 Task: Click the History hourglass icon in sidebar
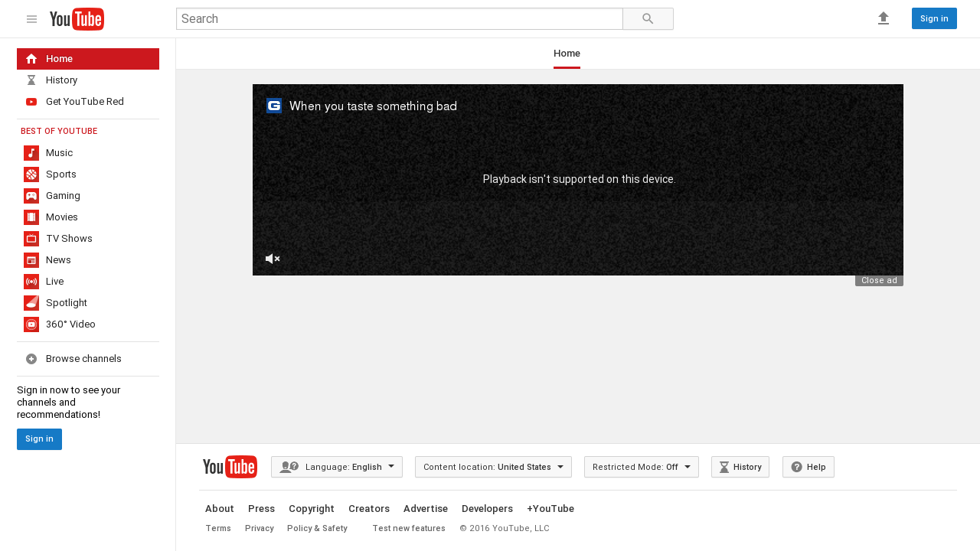click(31, 80)
